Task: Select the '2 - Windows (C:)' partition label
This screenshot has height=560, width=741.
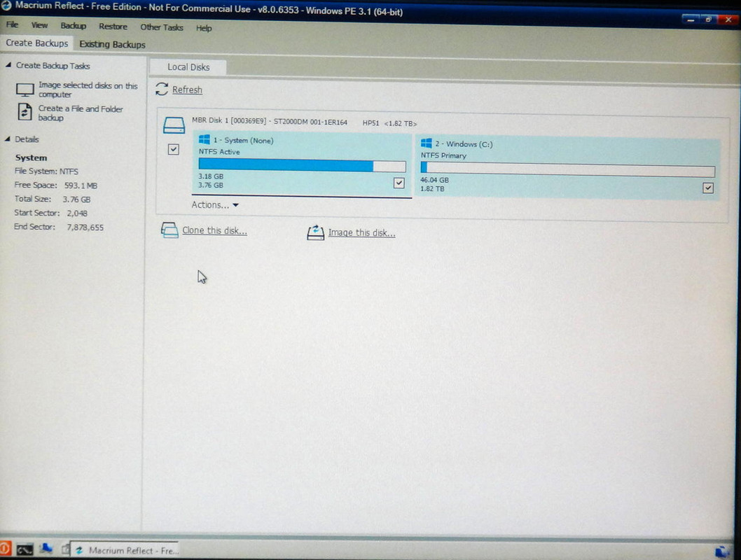Action: tap(464, 144)
